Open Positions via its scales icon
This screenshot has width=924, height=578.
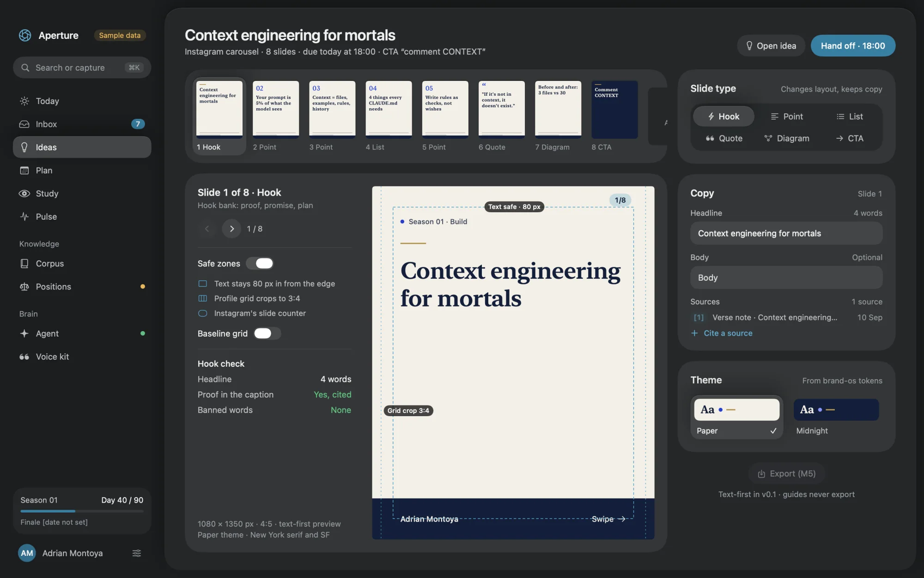[24, 287]
